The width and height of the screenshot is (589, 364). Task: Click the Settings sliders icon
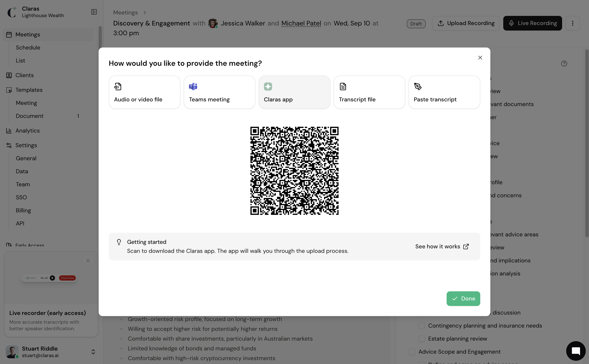tap(9, 145)
